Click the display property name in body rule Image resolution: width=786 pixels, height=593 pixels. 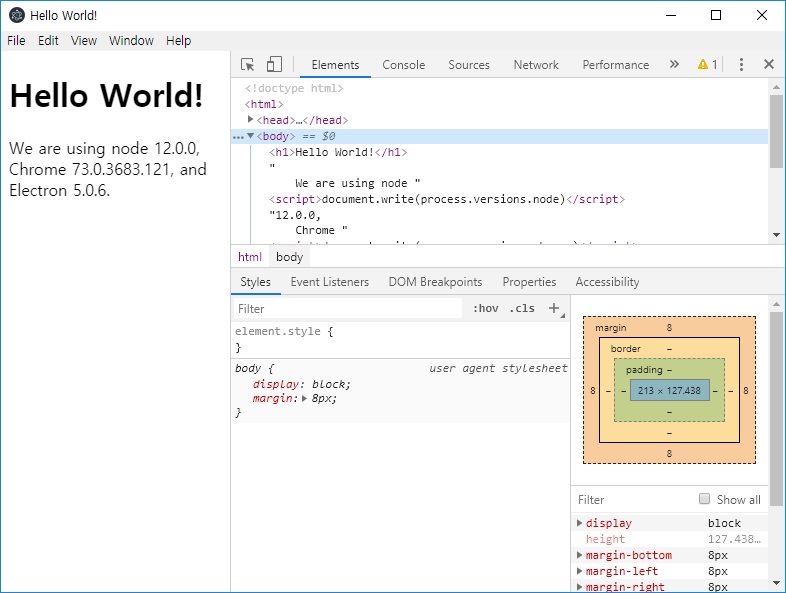(x=276, y=384)
